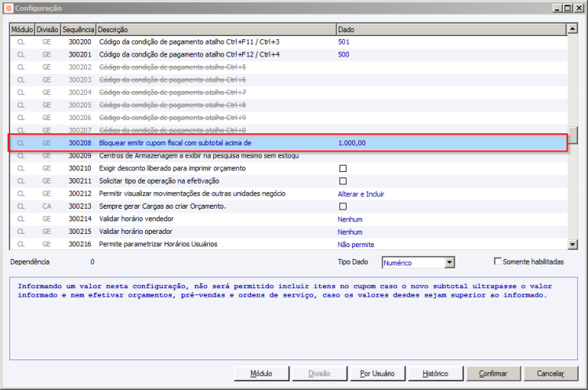Viewport: 588px width, 390px height.
Task: Click sequence number 300210
Action: tap(80, 168)
